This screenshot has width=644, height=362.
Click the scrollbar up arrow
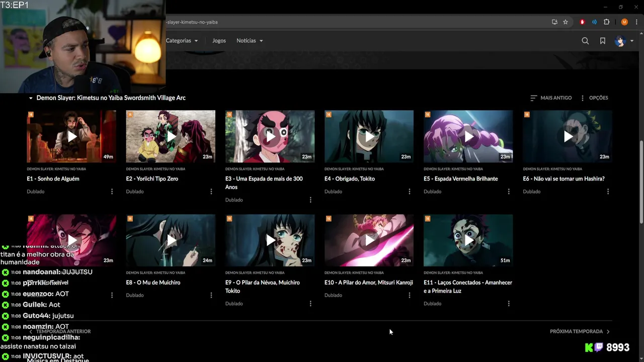point(641,33)
